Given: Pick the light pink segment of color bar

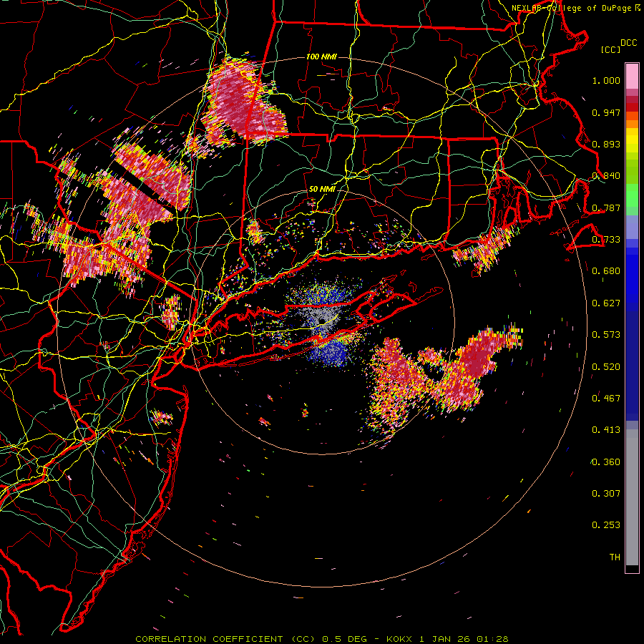Looking at the screenshot, I should point(632,76).
